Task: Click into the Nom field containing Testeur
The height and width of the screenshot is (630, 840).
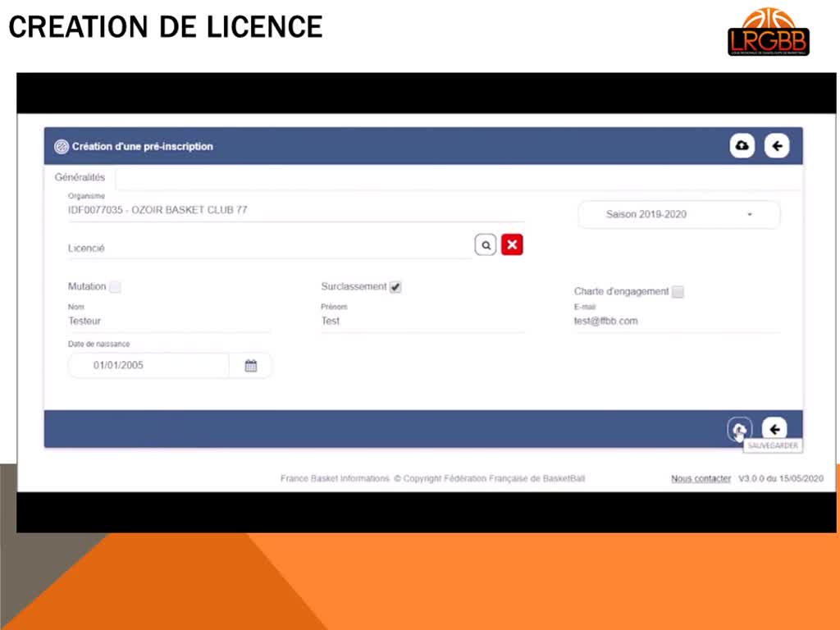Action: tap(168, 322)
